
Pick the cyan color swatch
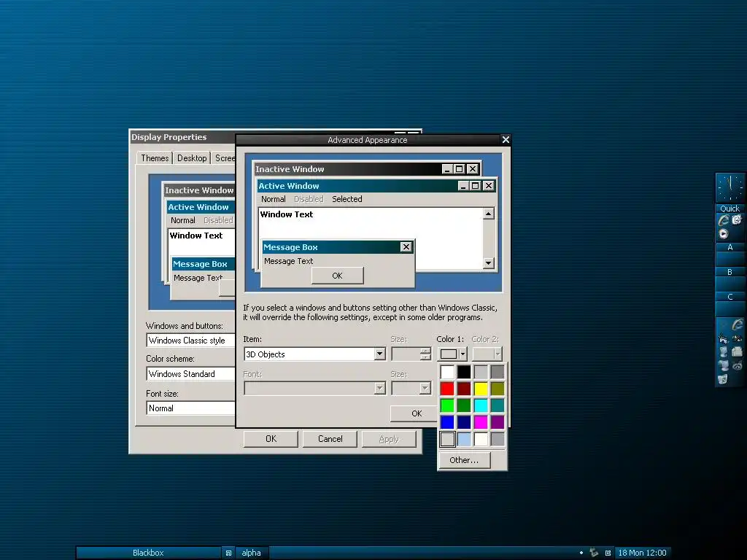coord(481,405)
